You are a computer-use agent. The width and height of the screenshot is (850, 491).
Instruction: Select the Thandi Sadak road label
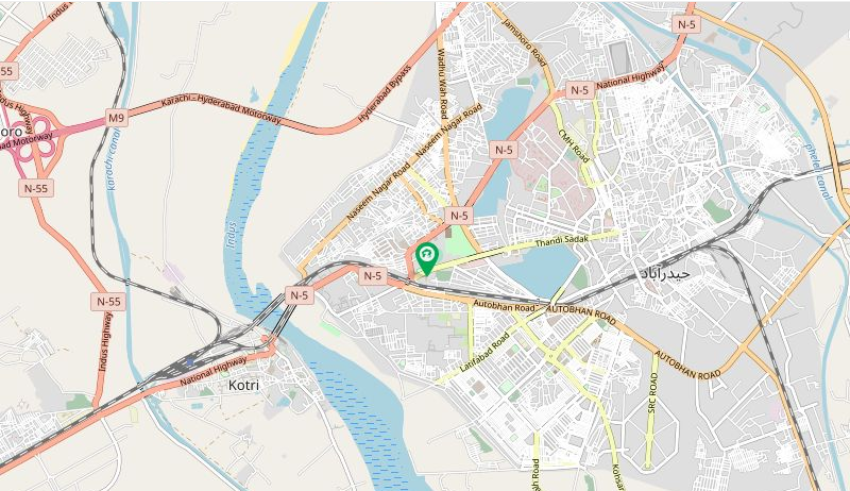562,241
